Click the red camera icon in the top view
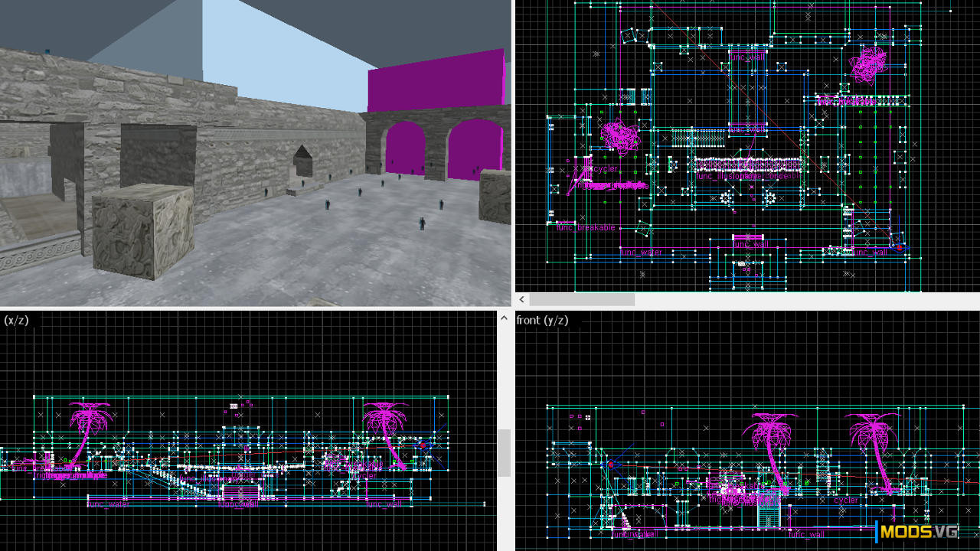The height and width of the screenshot is (551, 980). [900, 246]
